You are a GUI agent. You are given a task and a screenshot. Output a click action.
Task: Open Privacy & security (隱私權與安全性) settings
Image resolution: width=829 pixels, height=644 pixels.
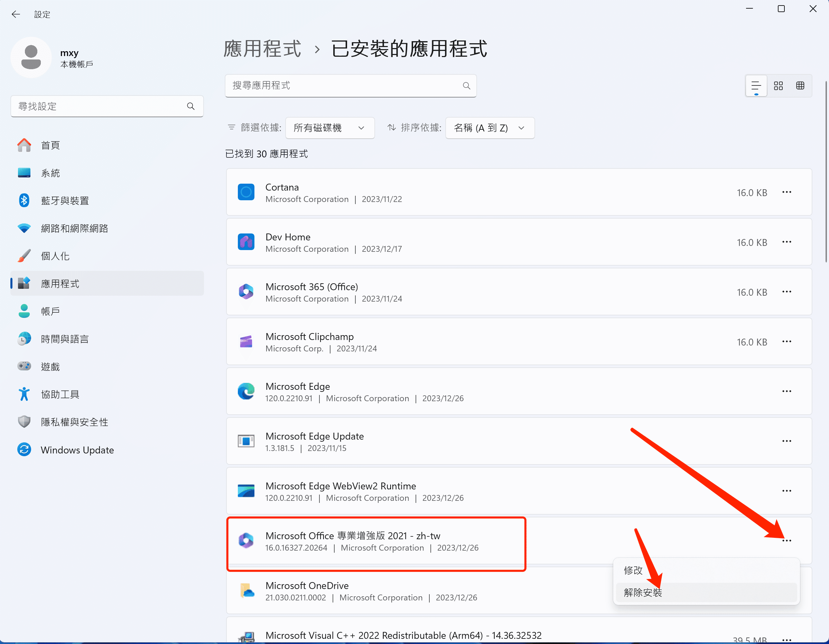[x=74, y=422]
